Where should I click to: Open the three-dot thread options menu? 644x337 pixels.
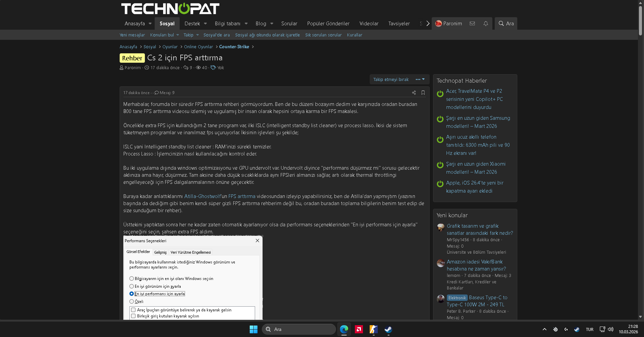420,80
